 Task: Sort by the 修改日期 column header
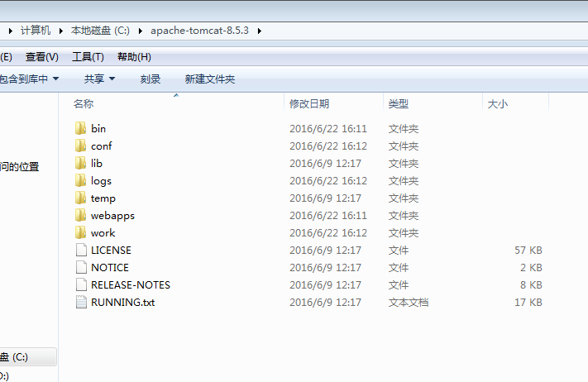tap(309, 104)
